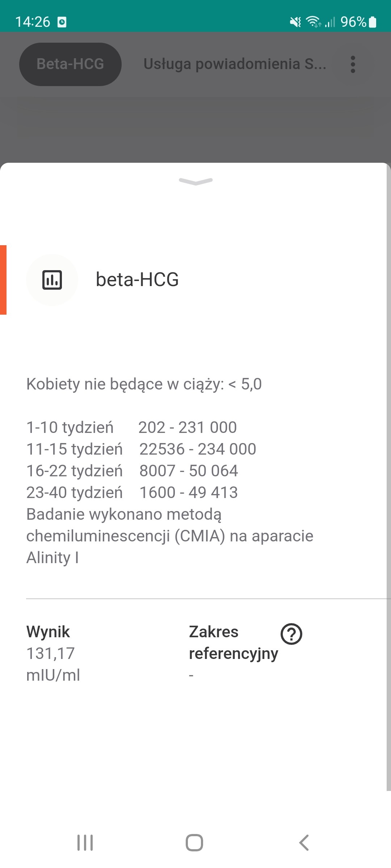Tap the 14:26 clock in status bar
This screenshot has width=391, height=868.
33,22
